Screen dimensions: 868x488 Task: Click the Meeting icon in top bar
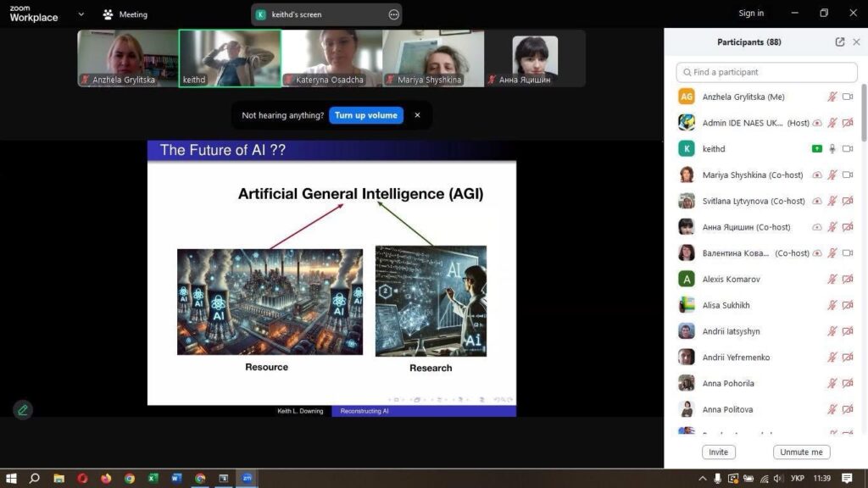[x=108, y=14]
